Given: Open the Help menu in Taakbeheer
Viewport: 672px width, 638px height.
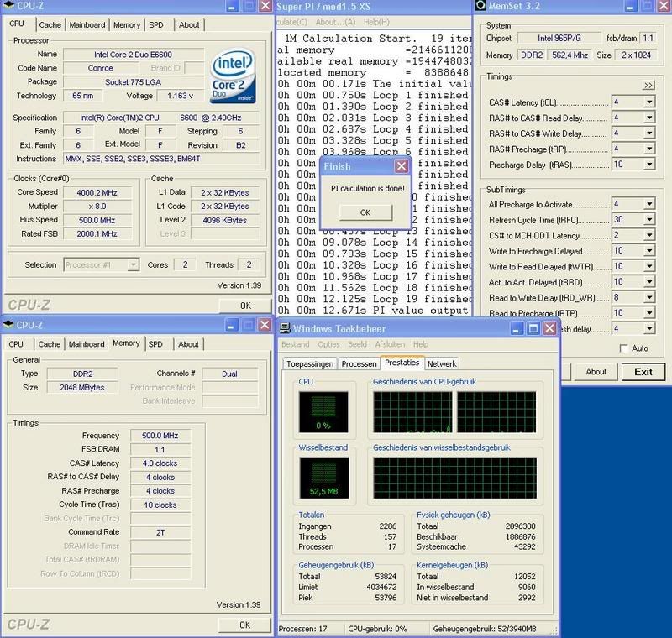Looking at the screenshot, I should (421, 344).
